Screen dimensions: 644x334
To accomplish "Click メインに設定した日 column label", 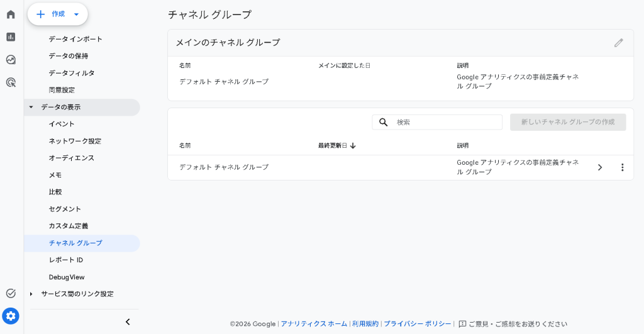I will click(344, 66).
